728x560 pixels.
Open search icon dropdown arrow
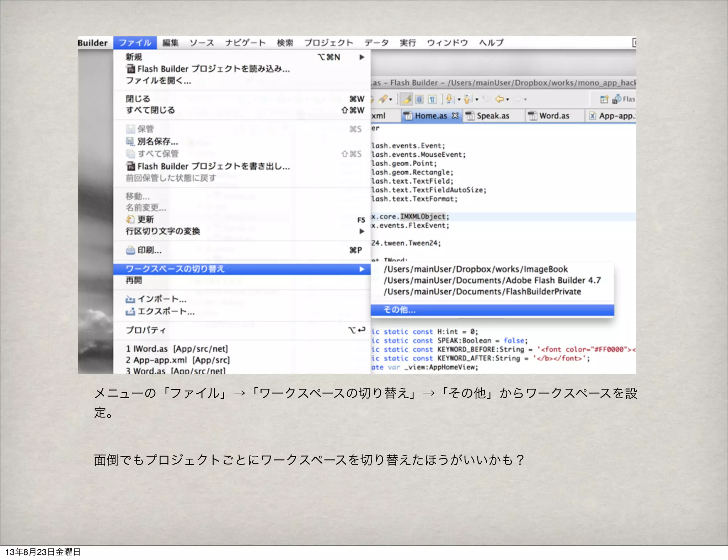391,99
